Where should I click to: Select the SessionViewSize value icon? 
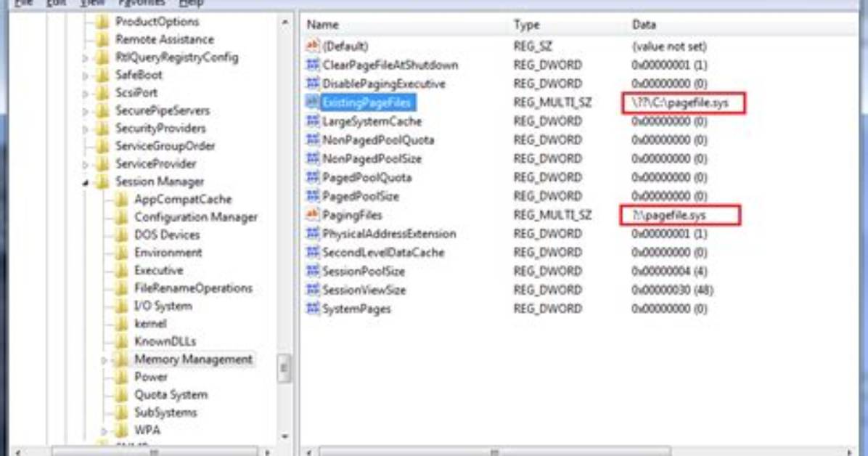pyautogui.click(x=313, y=290)
